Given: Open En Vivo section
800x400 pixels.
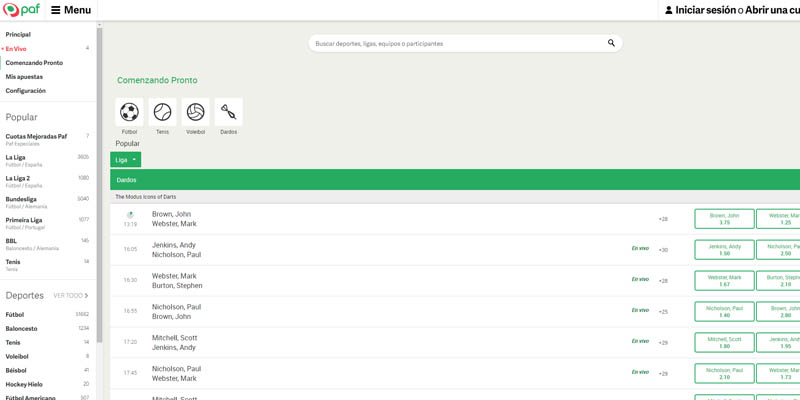Looking at the screenshot, I should point(16,49).
